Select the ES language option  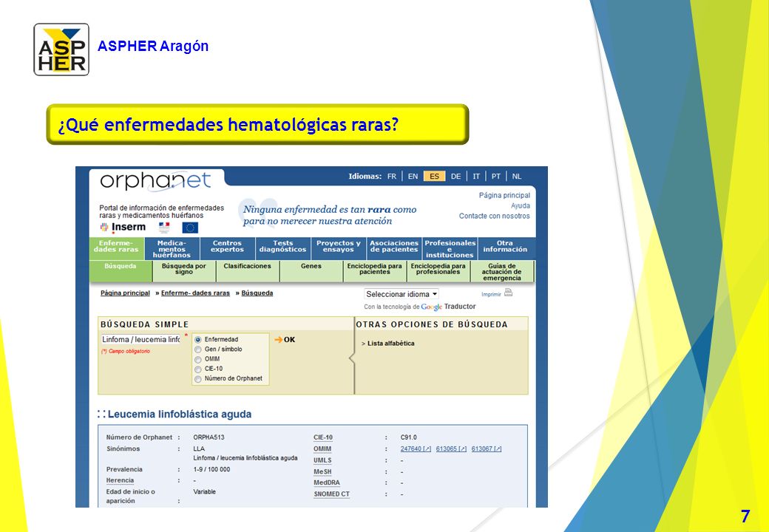coord(434,177)
